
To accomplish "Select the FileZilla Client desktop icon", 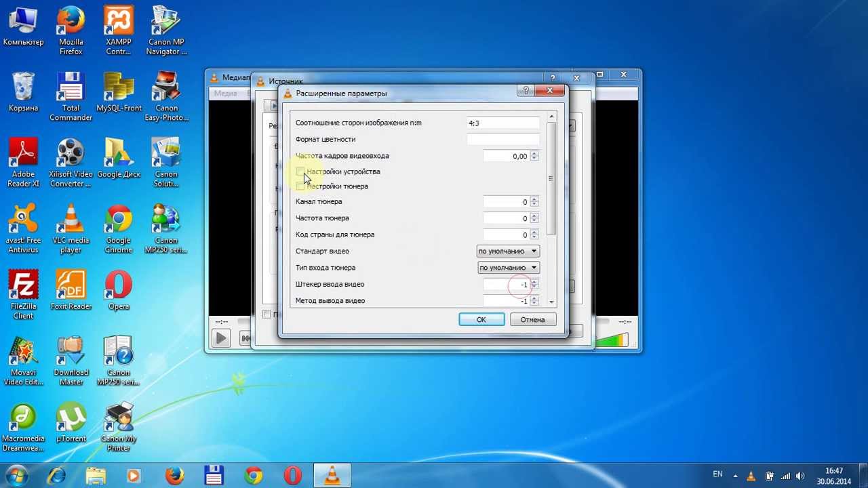I will (x=23, y=295).
